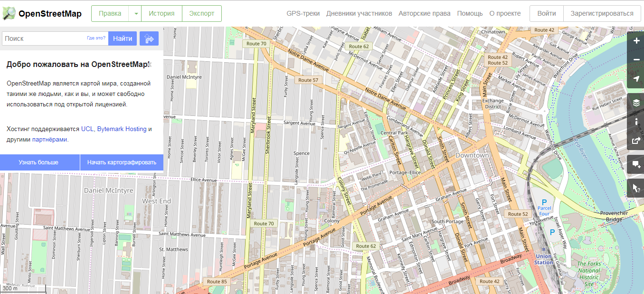Viewport: 644px width, 294px height.
Task: Add a note to the map
Action: (636, 164)
